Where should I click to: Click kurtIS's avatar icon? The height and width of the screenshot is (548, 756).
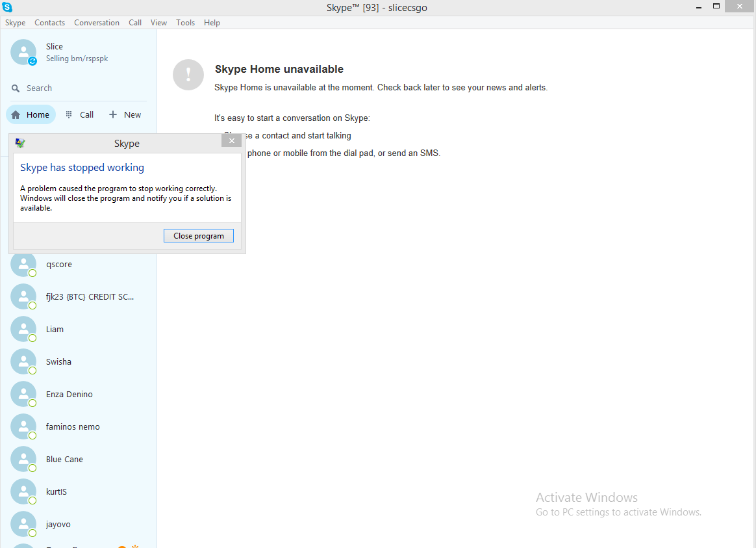23,491
